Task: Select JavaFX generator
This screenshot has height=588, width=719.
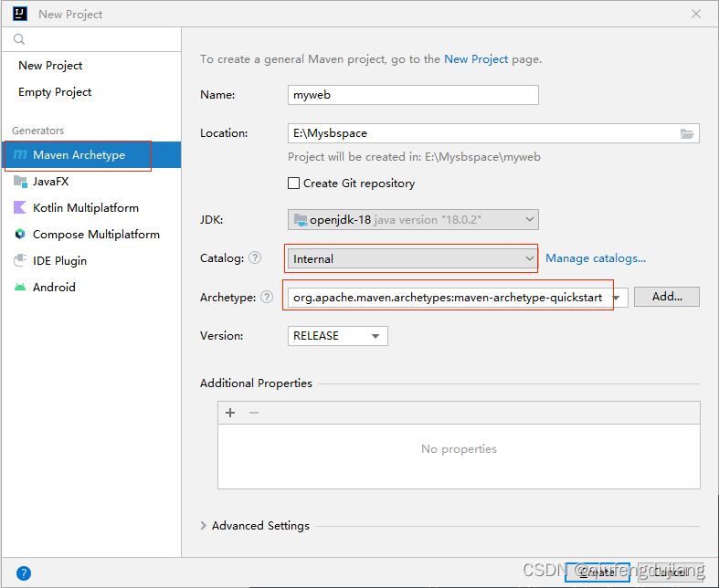Action: click(x=91, y=182)
